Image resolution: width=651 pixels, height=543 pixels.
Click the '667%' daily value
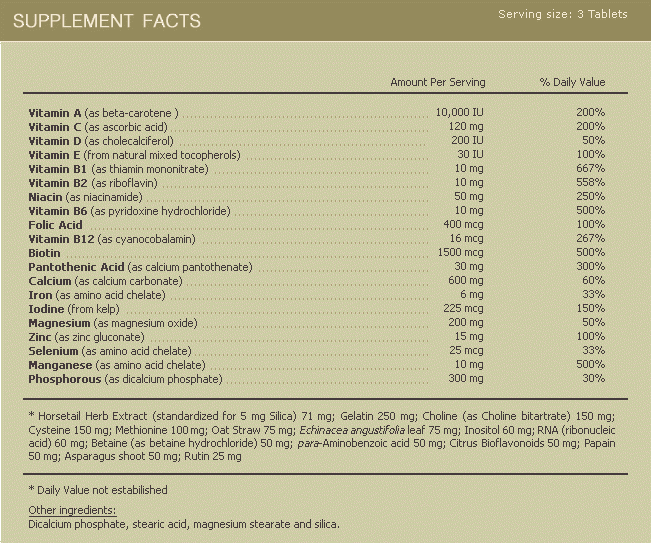590,169
